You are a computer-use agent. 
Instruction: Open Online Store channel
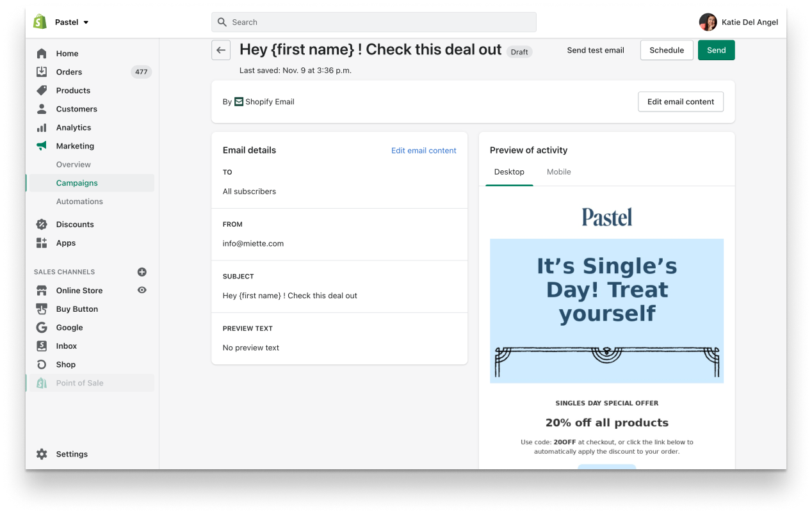point(79,291)
